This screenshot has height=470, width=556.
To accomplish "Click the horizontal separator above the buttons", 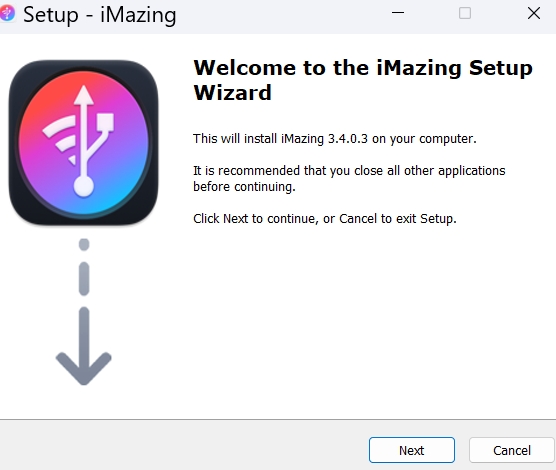I will click(x=278, y=420).
